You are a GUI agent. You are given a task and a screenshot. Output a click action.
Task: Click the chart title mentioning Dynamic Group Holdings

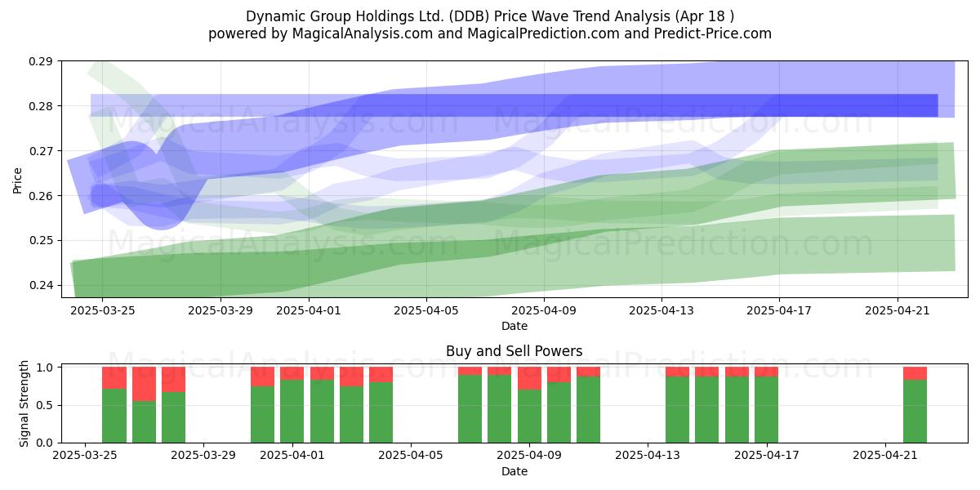click(x=490, y=16)
